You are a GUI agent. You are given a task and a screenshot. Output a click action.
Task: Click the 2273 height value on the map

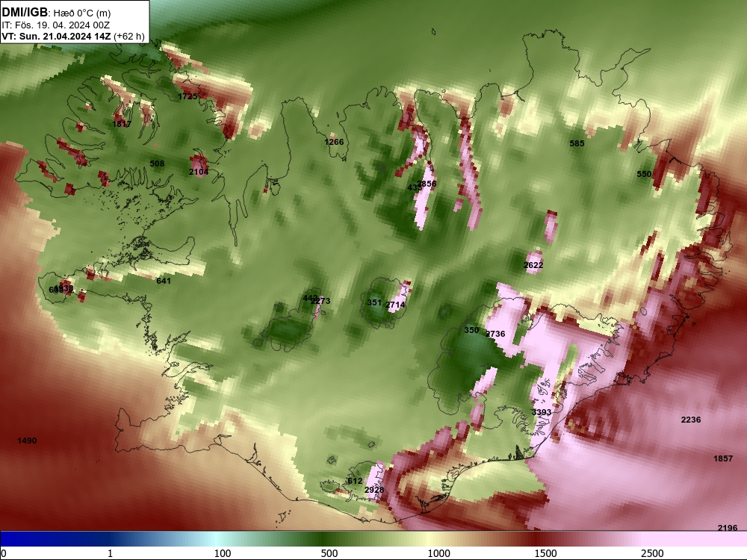[x=320, y=300]
